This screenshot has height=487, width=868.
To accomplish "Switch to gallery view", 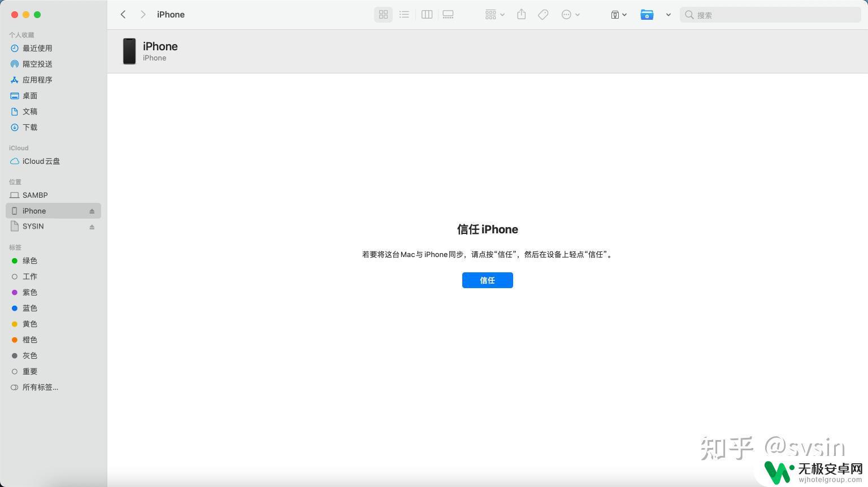I will pos(448,15).
